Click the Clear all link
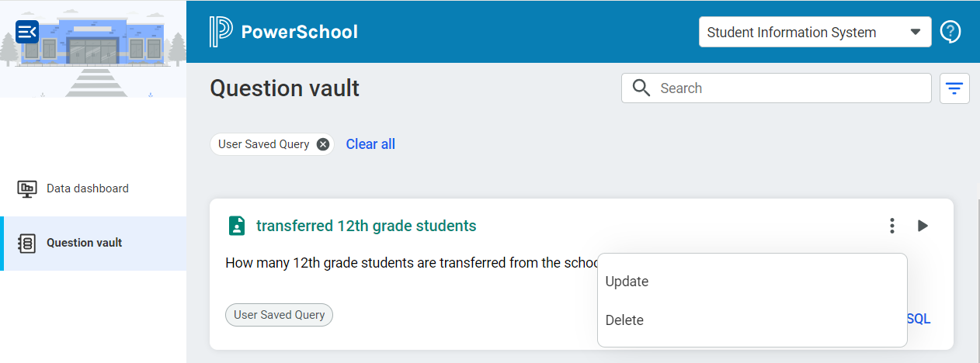 pos(370,144)
